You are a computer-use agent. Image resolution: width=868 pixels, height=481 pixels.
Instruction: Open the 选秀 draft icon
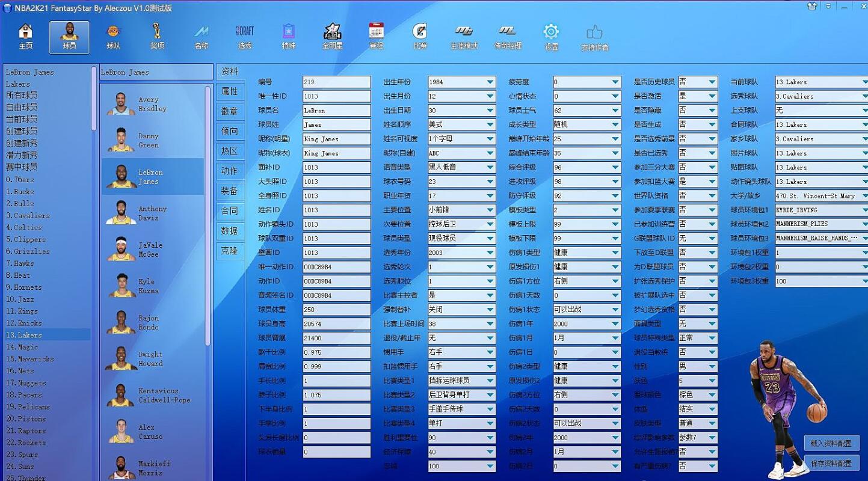click(245, 37)
